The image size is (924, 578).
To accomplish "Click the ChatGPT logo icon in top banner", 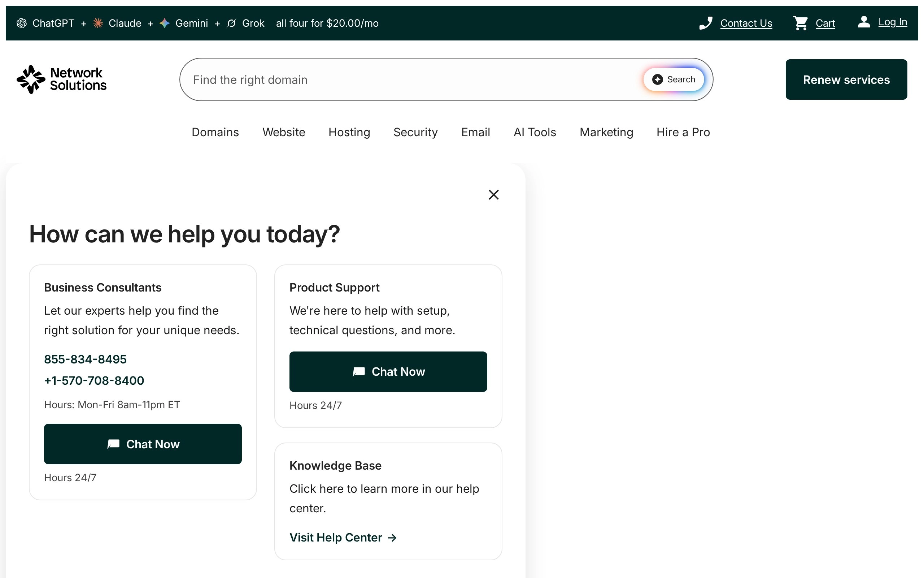I will (22, 23).
